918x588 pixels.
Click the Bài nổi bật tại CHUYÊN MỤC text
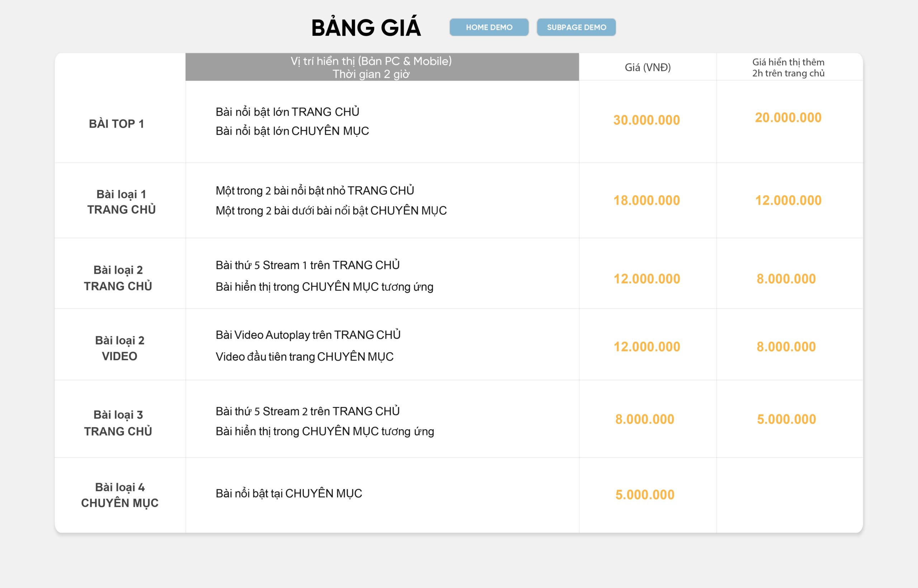coord(289,493)
